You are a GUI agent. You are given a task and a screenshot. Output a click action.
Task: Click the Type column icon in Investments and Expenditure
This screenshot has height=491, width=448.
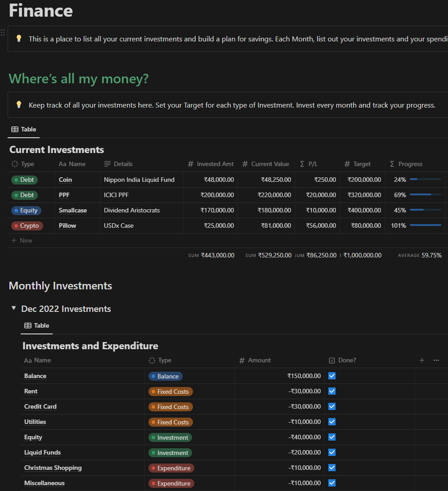152,360
